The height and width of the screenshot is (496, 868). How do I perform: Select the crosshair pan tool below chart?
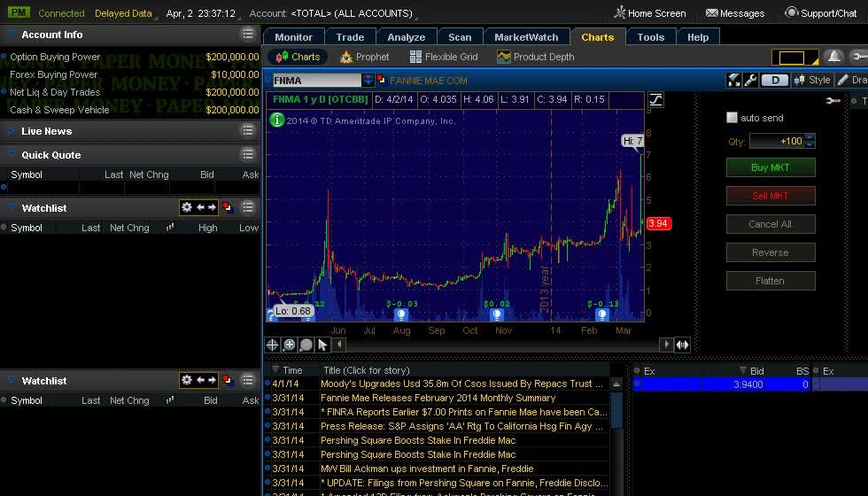click(x=273, y=345)
